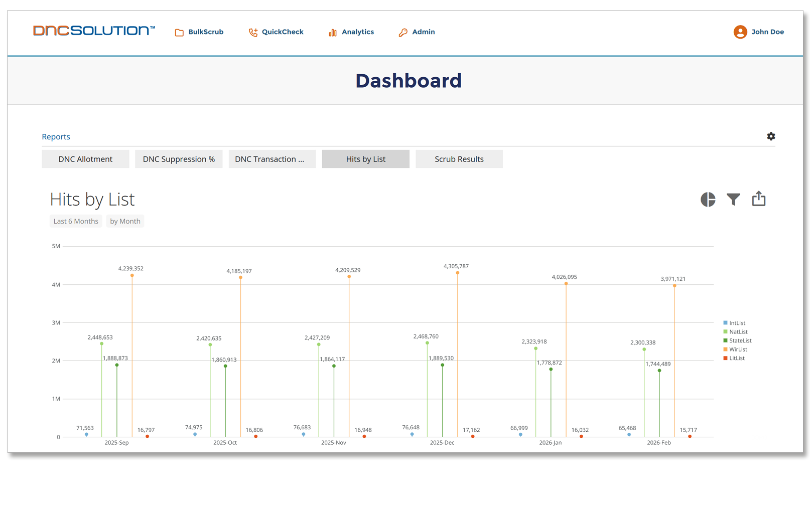This screenshot has width=812, height=523.
Task: Change the by Month grouping selector
Action: coord(125,221)
